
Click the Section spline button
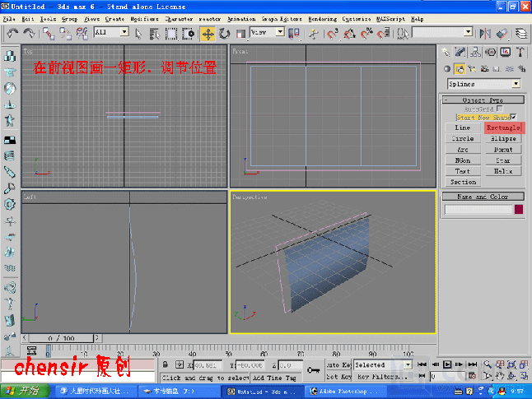(463, 182)
